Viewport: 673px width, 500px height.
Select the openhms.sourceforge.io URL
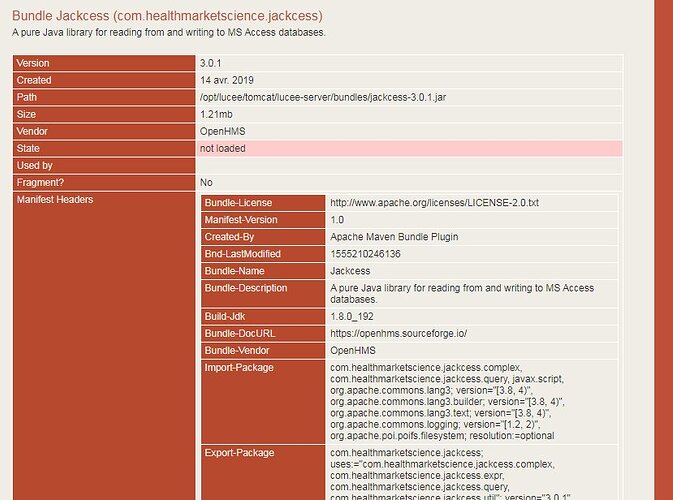tap(398, 333)
